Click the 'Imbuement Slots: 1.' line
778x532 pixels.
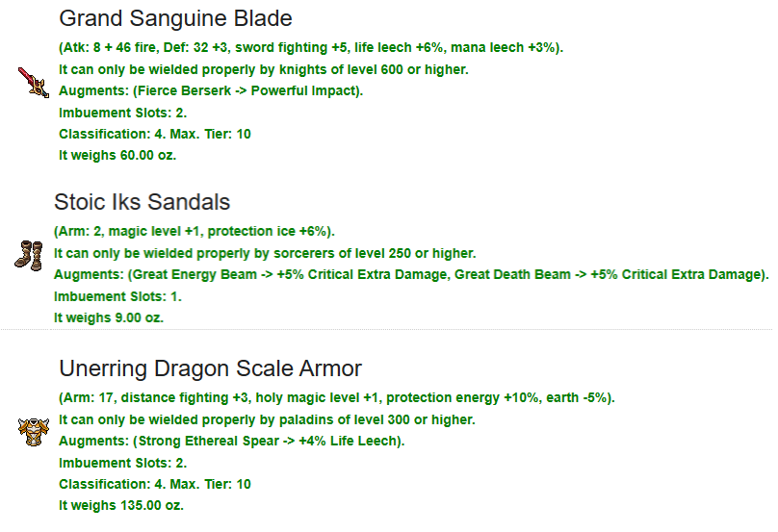pyautogui.click(x=117, y=296)
